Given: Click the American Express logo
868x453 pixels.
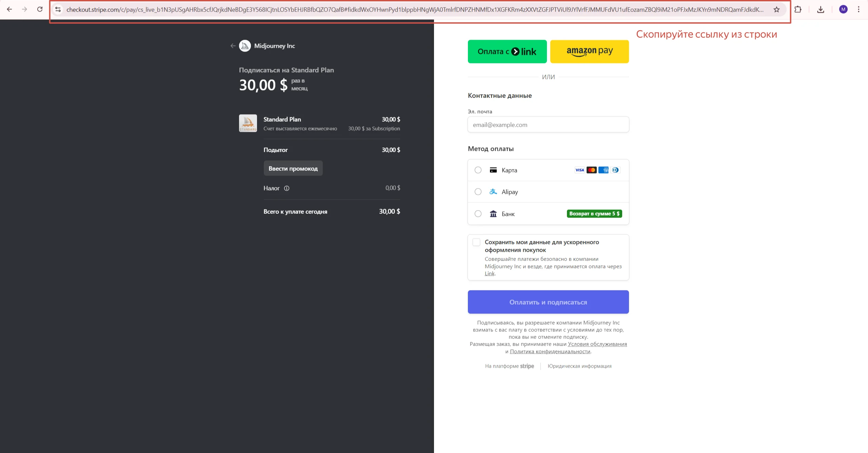Looking at the screenshot, I should 603,170.
